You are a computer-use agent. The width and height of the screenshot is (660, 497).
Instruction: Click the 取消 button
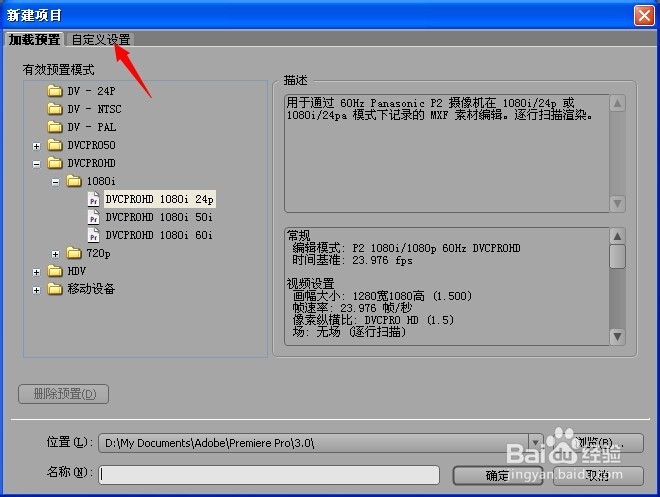pyautogui.click(x=598, y=476)
